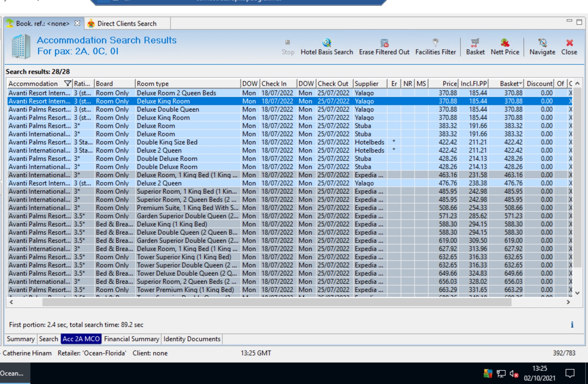Close the Book. ref. tab with X
Image resolution: width=588 pixels, height=384 pixels.
(77, 23)
